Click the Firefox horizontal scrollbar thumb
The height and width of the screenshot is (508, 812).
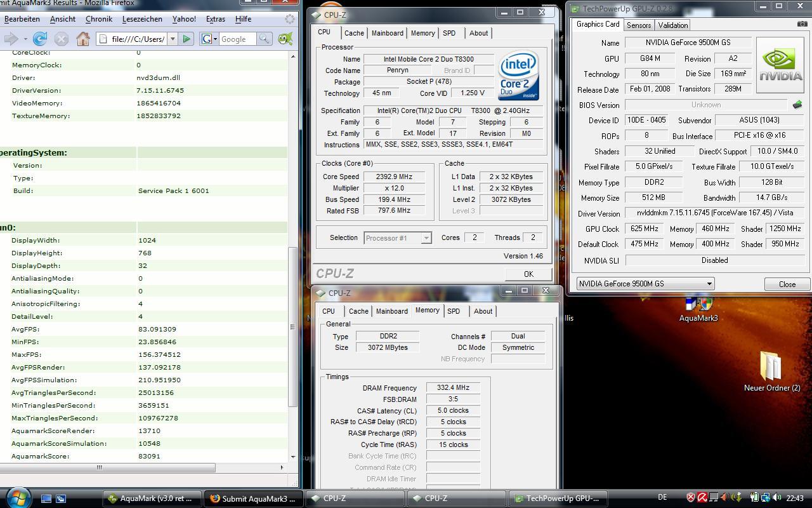click(107, 467)
